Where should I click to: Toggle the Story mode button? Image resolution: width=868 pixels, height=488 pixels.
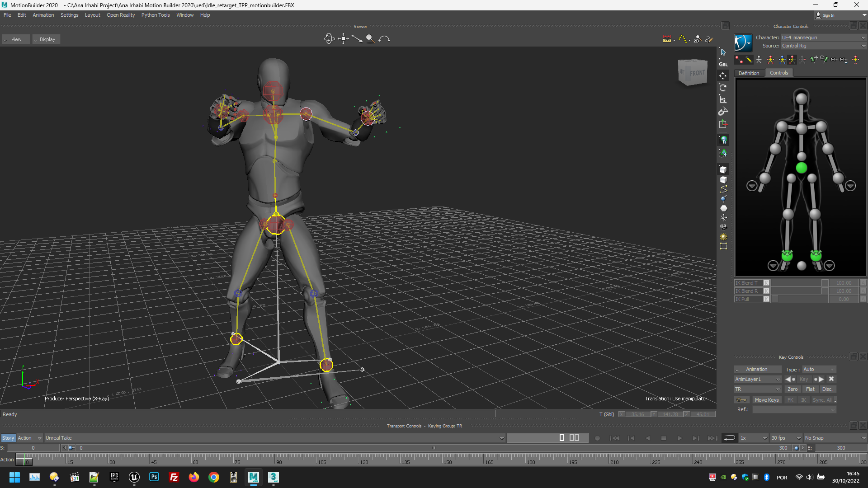8,438
